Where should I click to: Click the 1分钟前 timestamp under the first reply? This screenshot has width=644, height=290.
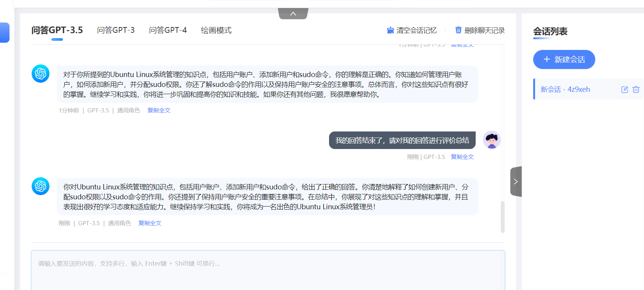coord(69,110)
